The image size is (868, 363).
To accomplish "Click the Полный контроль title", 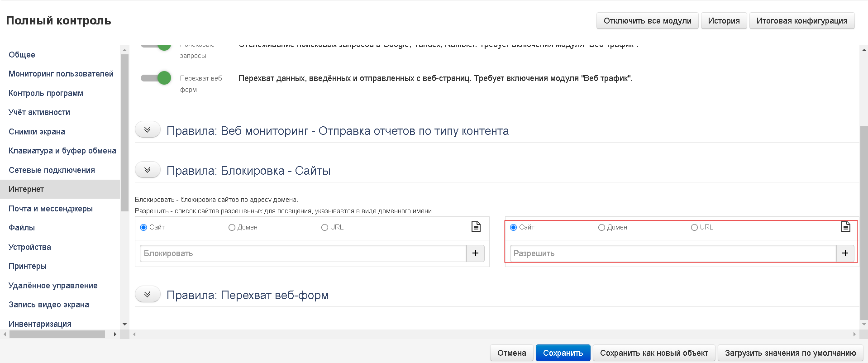I will click(x=59, y=20).
